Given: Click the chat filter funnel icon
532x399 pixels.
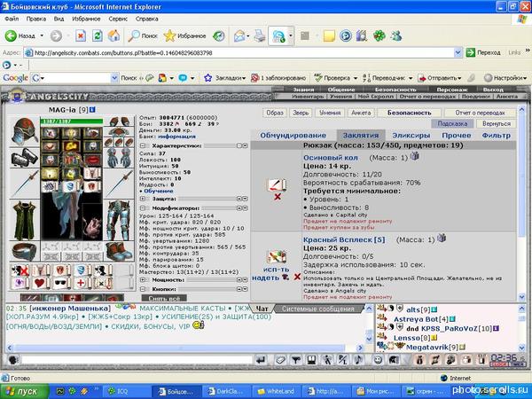Looking at the screenshot, I should (296, 360).
